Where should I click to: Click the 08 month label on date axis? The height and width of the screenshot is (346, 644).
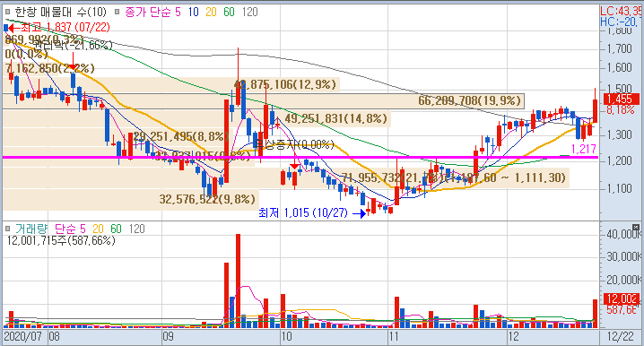point(54,336)
